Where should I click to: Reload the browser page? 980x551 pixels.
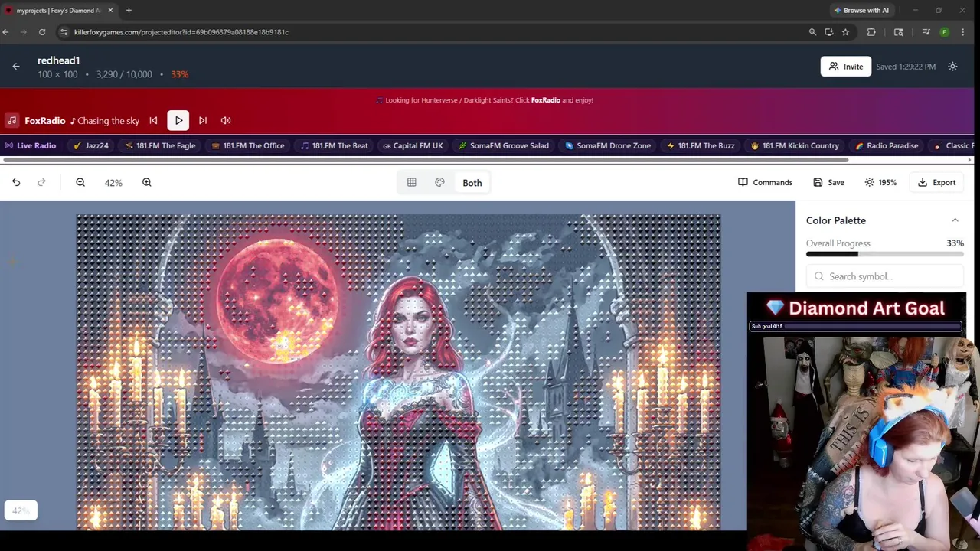click(x=42, y=32)
